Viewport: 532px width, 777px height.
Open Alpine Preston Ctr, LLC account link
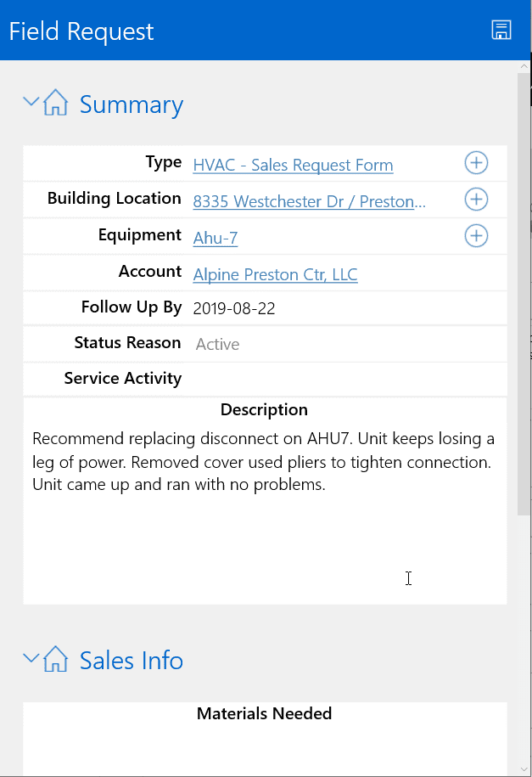click(275, 274)
